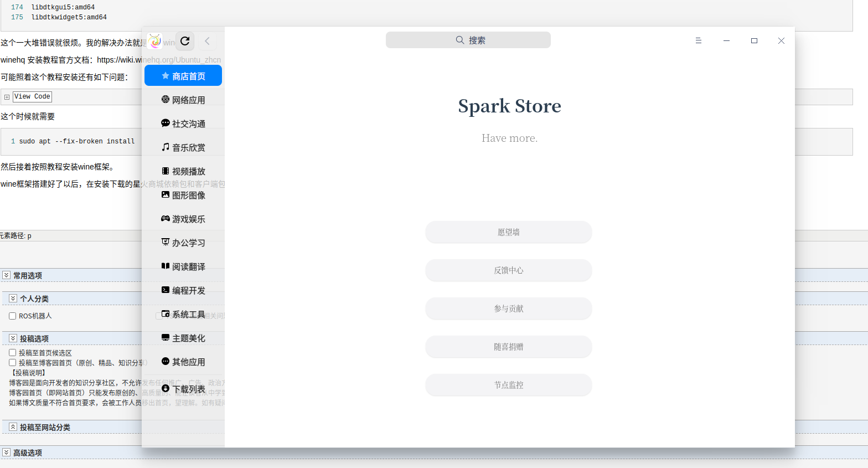Viewport: 868px width, 468px height.
Task: Click the 游戏娱乐 gamepad icon
Action: point(165,219)
